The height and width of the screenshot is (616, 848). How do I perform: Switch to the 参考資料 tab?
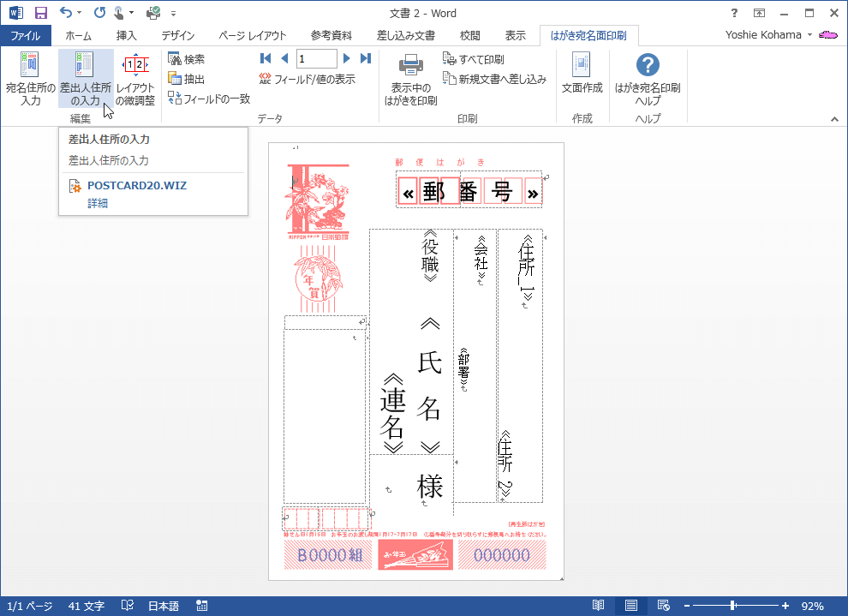point(331,36)
